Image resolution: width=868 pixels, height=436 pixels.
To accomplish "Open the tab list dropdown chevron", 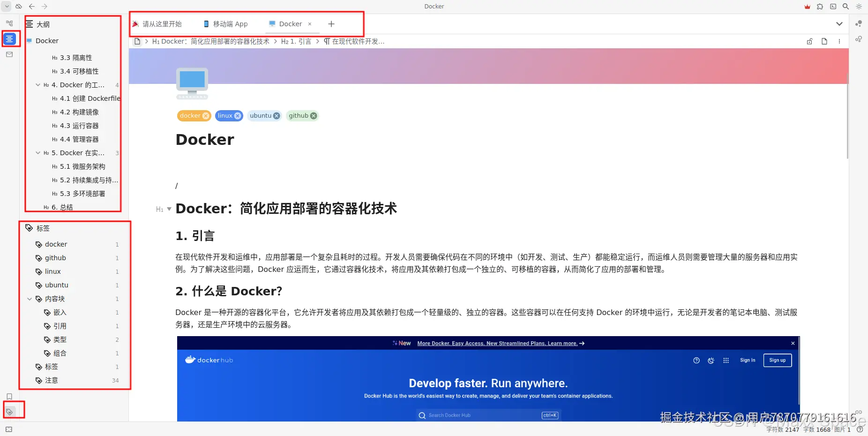I will (839, 24).
